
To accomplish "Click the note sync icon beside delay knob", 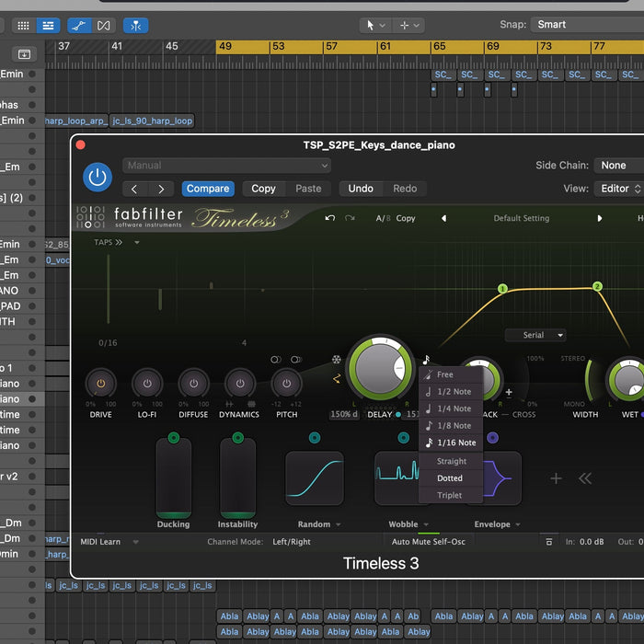I will click(x=426, y=360).
